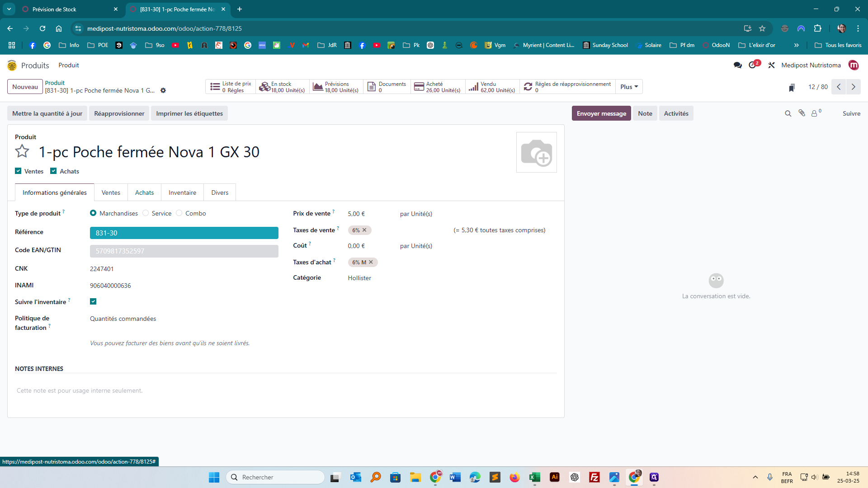This screenshot has height=488, width=868.
Task: Expand the Plus dropdown of smart buttons
Action: [629, 87]
